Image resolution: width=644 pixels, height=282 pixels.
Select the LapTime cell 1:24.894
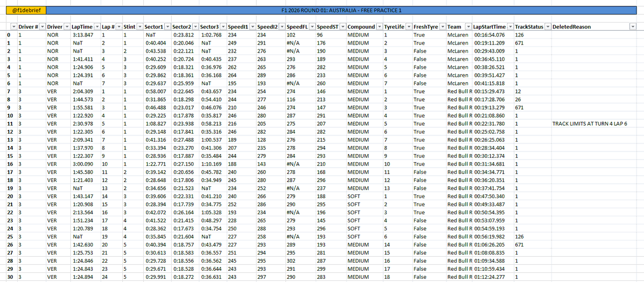coord(85,277)
